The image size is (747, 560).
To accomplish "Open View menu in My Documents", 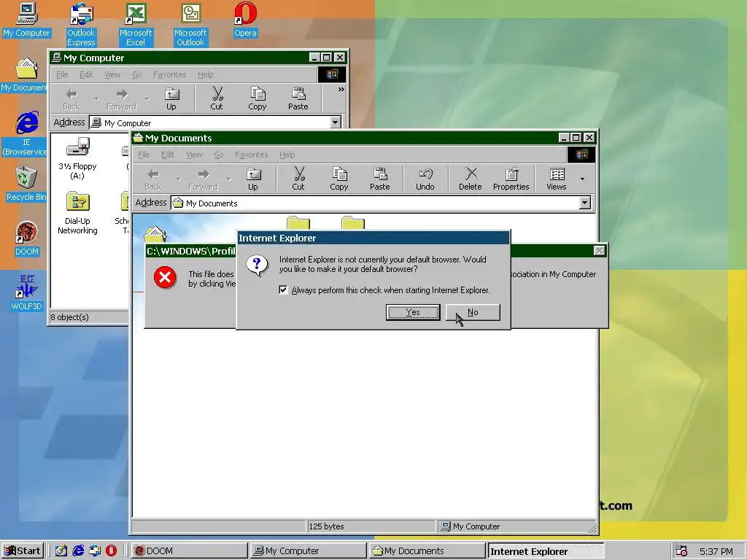I will click(194, 155).
